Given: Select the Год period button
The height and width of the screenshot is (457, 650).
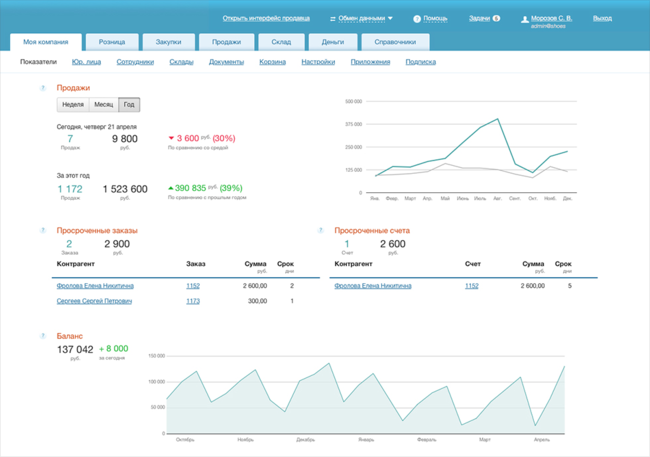Looking at the screenshot, I should (128, 104).
